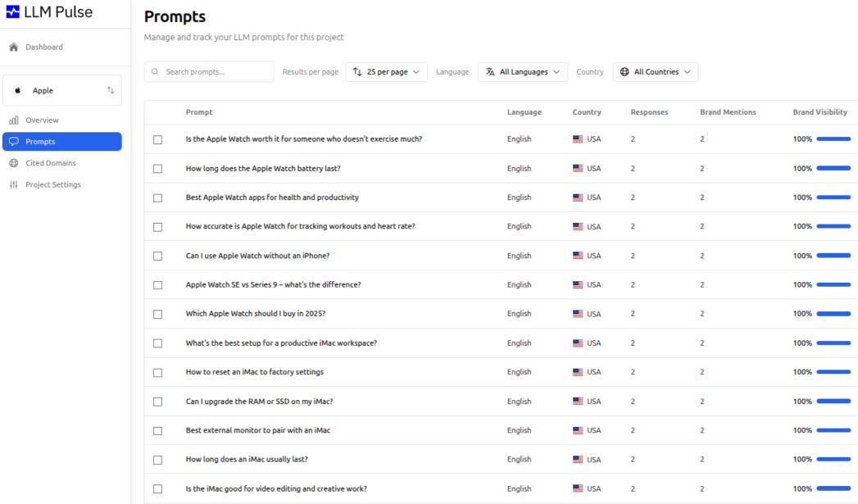Screen dimensions: 858x504
Task: Check the 'external monitor' row checkbox
Action: pyautogui.click(x=157, y=431)
